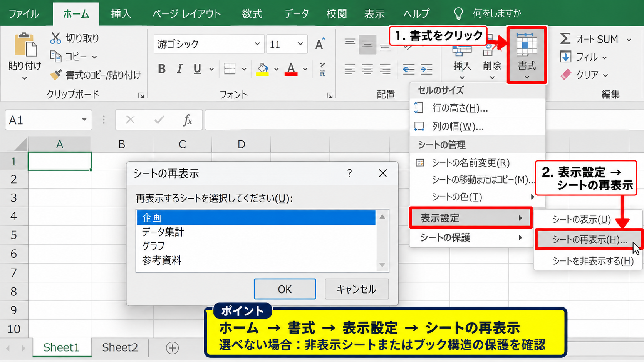The image size is (644, 362).
Task: Click the dialog help question mark
Action: click(349, 173)
